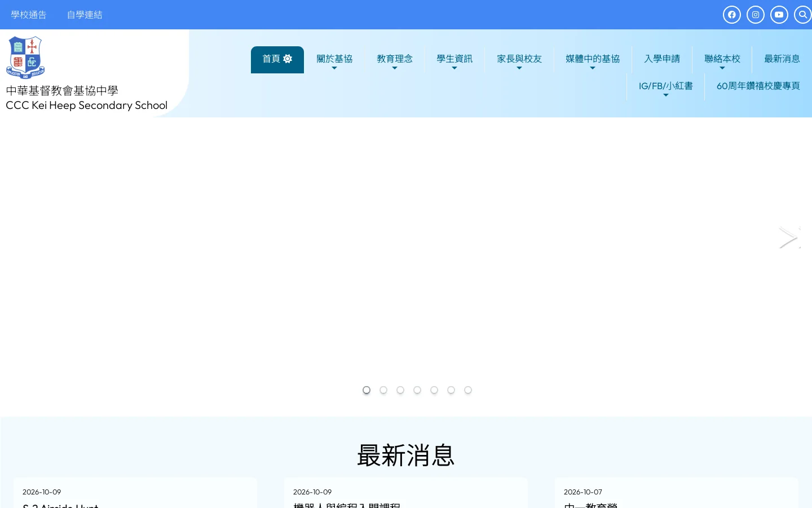This screenshot has width=812, height=508.
Task: Open the 入學申請 menu item
Action: 662,59
